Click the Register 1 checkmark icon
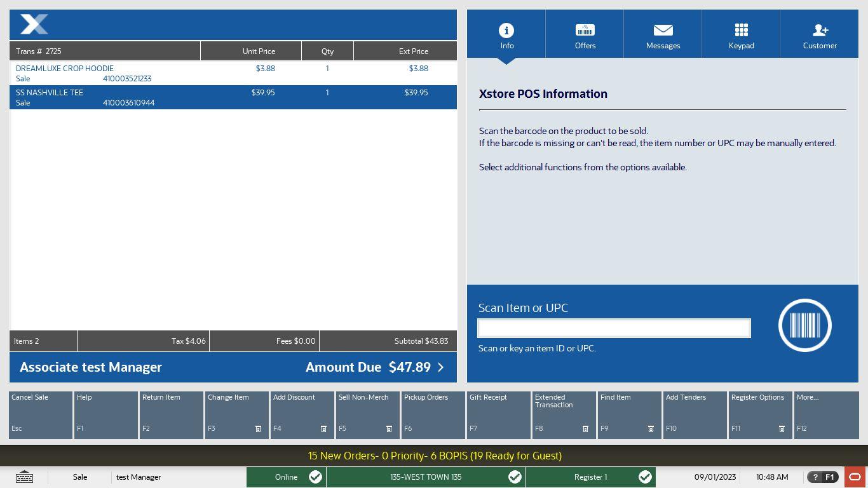Screen dimensions: 868x488 pyautogui.click(x=645, y=477)
